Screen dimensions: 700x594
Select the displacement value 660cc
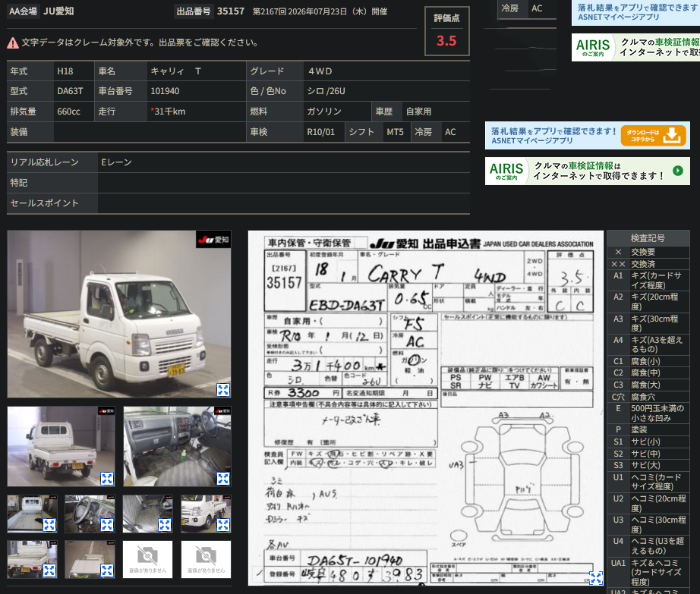69,112
